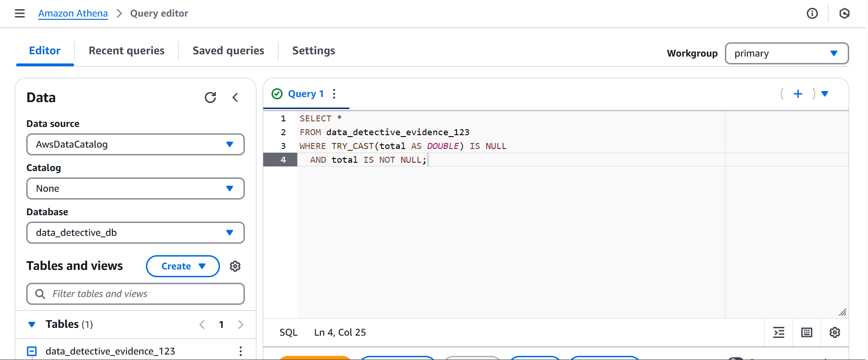Go to Amazon Athena breadcrumb link

coord(73,13)
